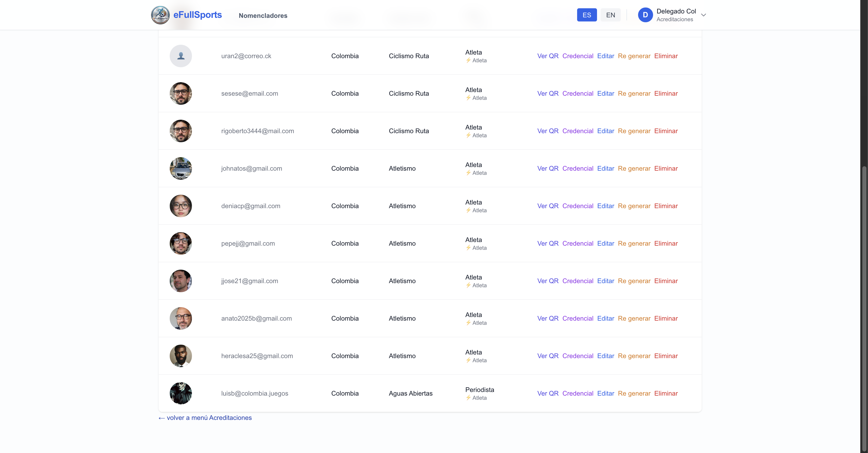Open the Nomencladores menu
The height and width of the screenshot is (453, 868).
click(263, 16)
